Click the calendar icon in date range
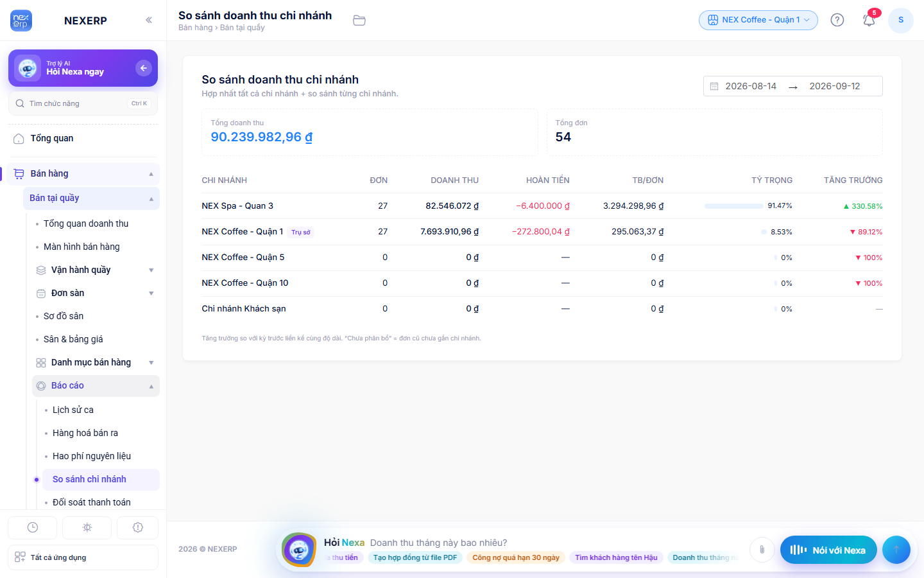This screenshot has width=924, height=578. 714,86
